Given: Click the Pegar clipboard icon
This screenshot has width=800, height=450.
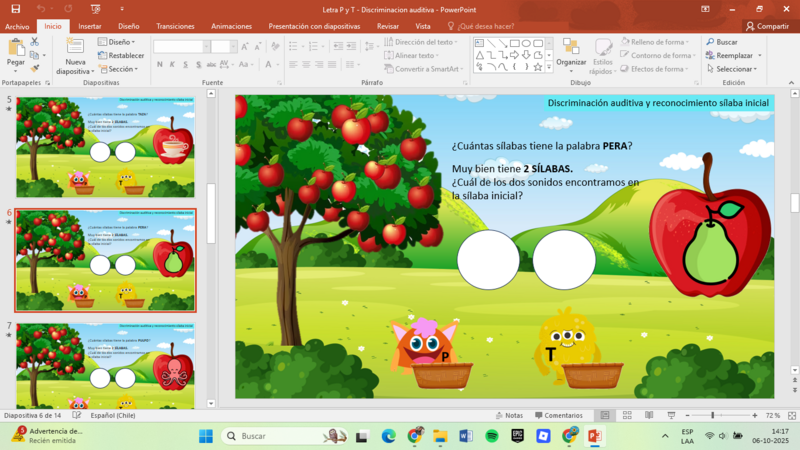Looking at the screenshot, I should pyautogui.click(x=16, y=48).
